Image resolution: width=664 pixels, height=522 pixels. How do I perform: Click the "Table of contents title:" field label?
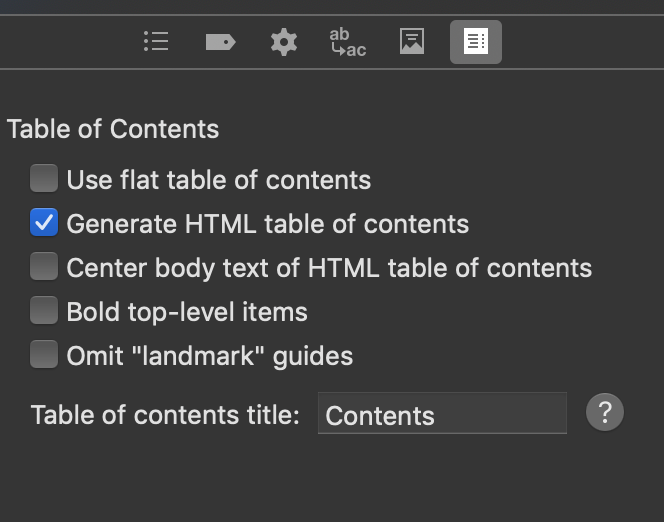coord(165,415)
